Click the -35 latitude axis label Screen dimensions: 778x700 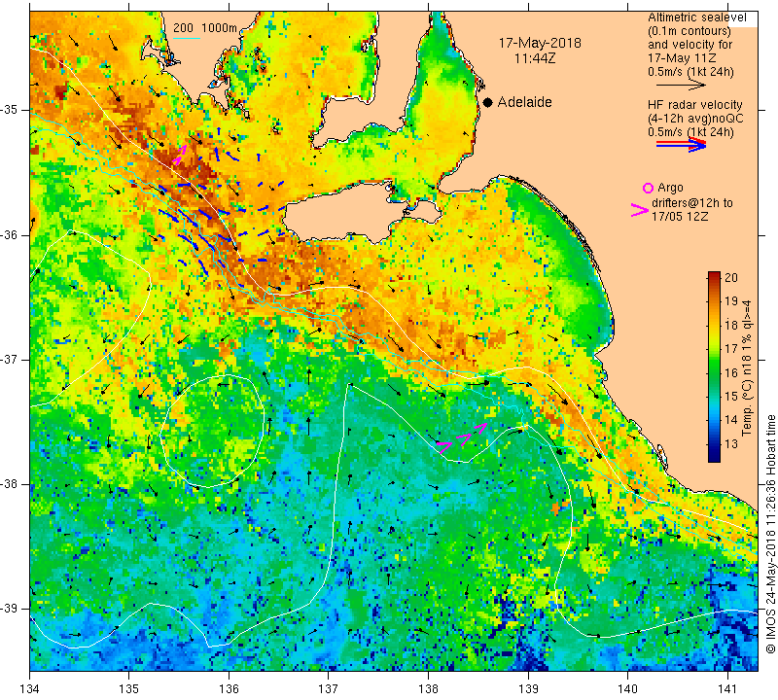pyautogui.click(x=13, y=110)
